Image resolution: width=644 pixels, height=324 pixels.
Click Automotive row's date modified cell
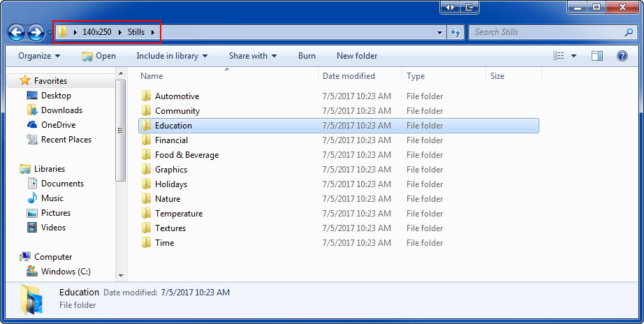coord(356,96)
